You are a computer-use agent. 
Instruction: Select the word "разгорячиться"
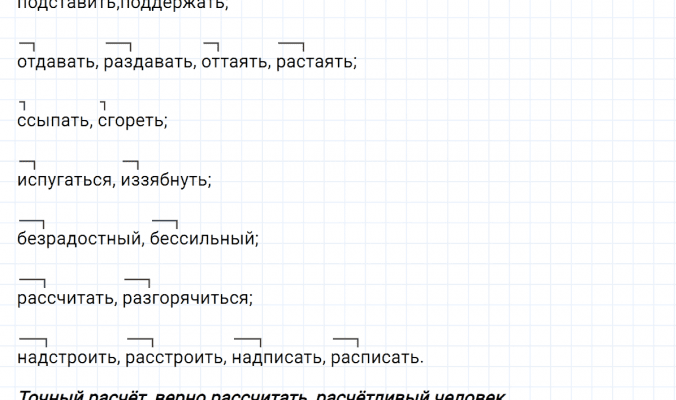[186, 298]
